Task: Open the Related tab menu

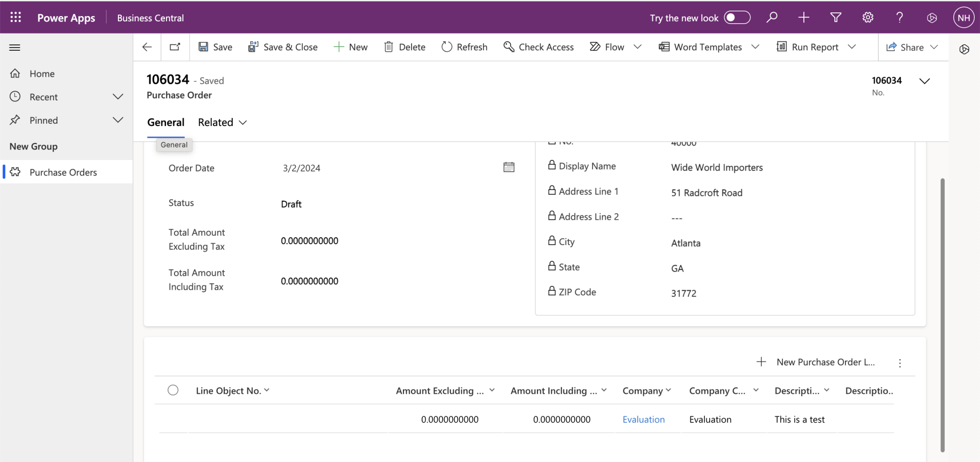Action: pyautogui.click(x=222, y=122)
